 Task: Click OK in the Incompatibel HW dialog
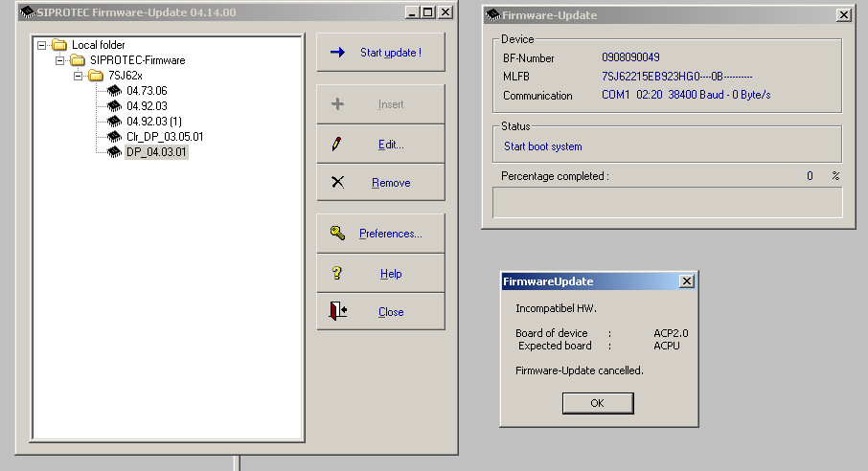(598, 403)
